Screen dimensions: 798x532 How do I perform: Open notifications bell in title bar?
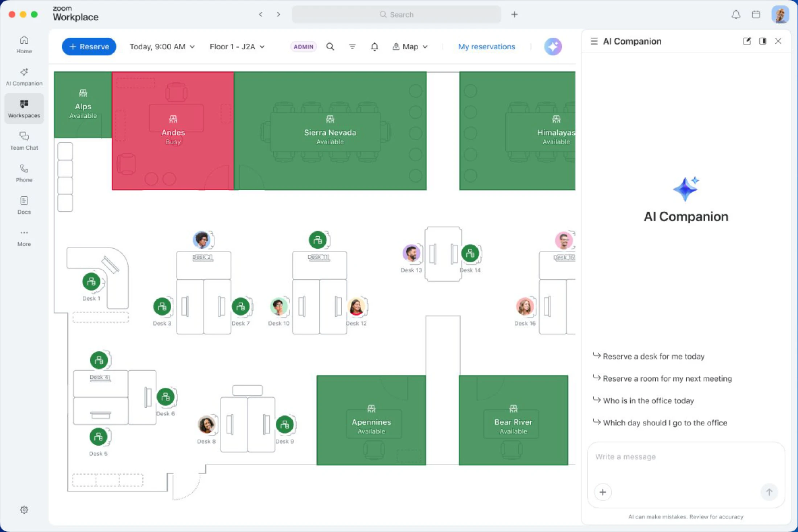[736, 14]
